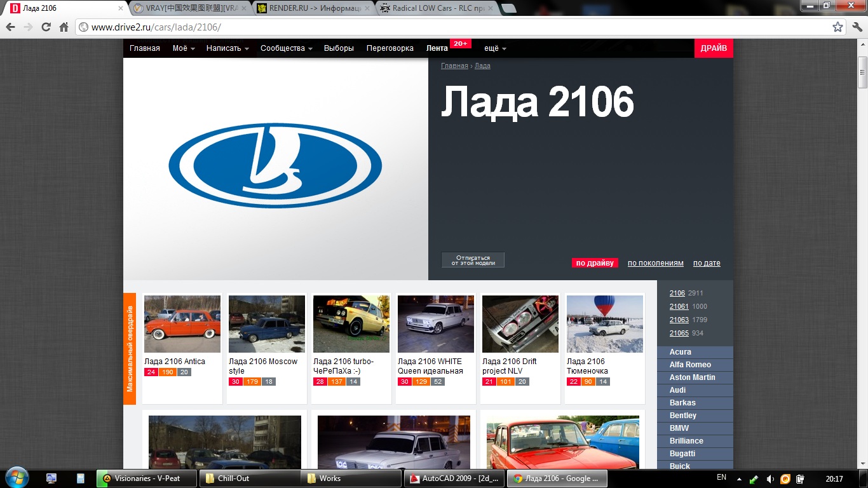Switch to the AutoCAD 2009 taskbar button
Image resolution: width=868 pixels, height=488 pixels.
point(453,478)
